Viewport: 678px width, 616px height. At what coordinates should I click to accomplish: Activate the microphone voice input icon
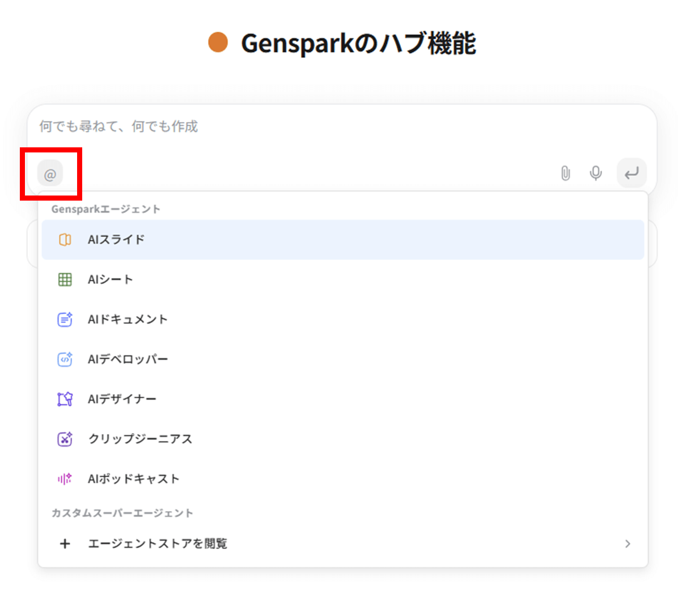595,173
